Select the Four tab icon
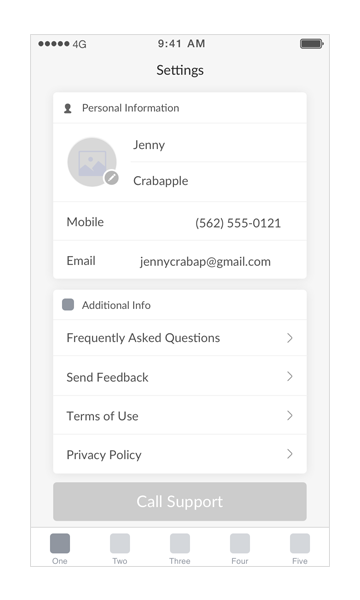This screenshot has width=360, height=600. pos(240,543)
